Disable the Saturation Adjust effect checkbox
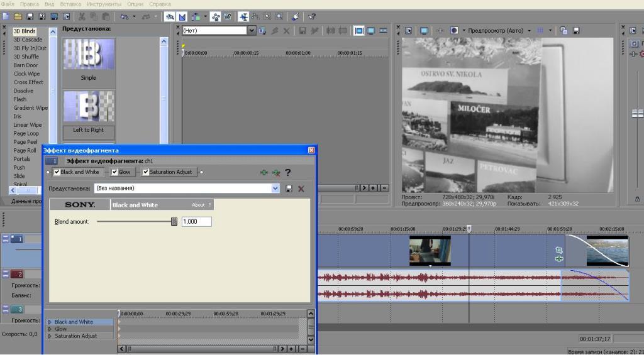The height and width of the screenshot is (355, 644). click(146, 172)
